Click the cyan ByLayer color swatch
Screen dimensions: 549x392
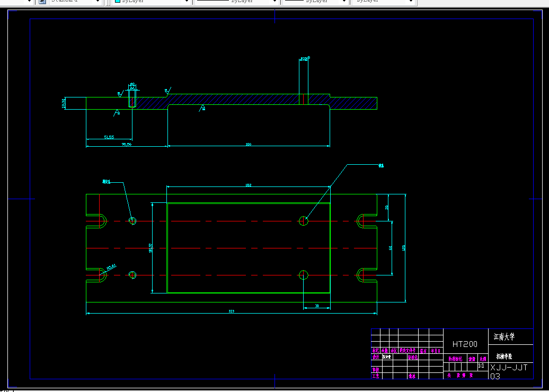click(118, 2)
